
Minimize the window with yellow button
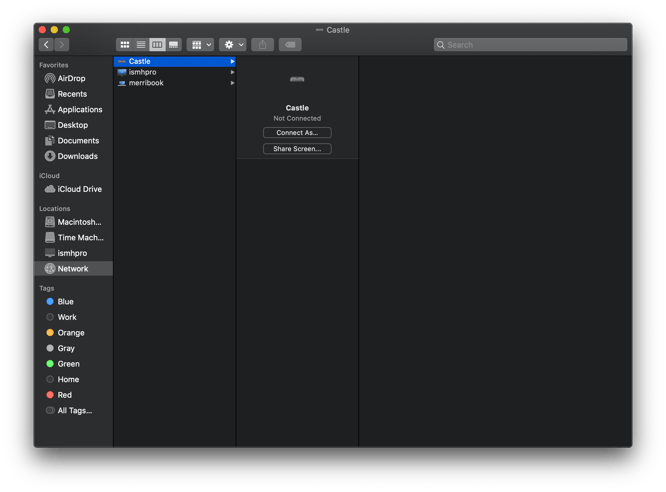point(54,30)
